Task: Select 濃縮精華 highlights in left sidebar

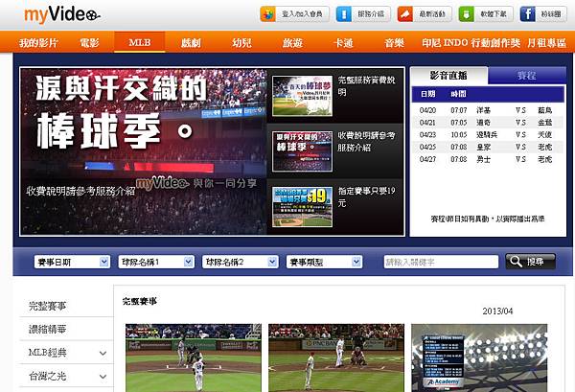Action: (48, 330)
